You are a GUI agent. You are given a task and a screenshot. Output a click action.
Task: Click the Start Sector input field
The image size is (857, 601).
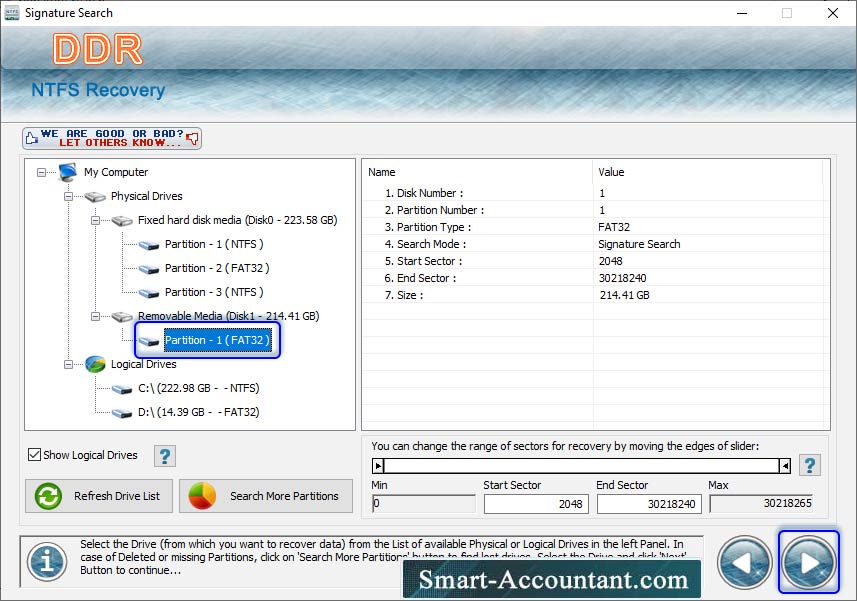tap(536, 504)
